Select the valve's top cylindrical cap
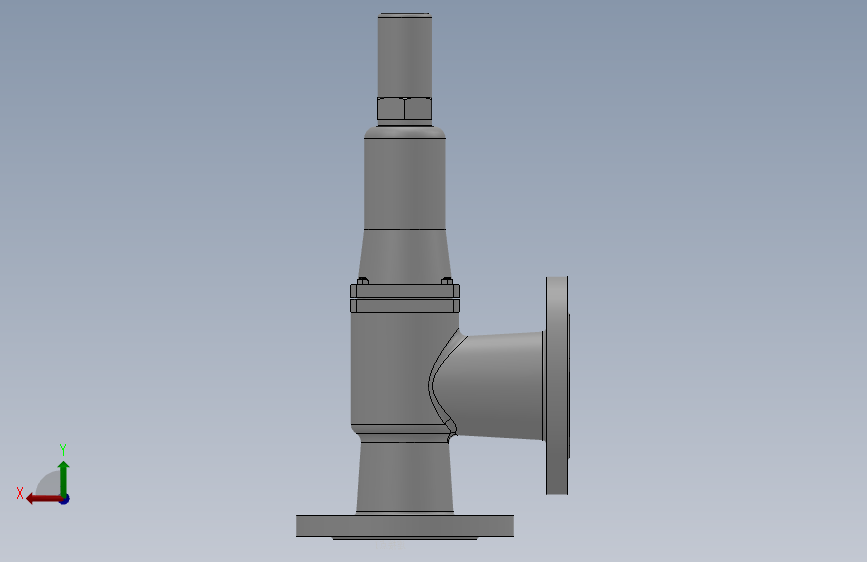Screen dimensions: 867x562 click(405, 55)
